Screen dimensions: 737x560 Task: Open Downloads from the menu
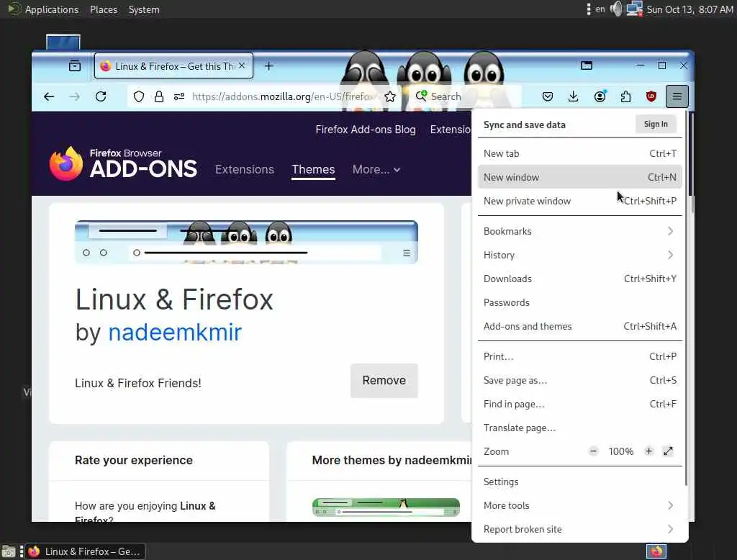(x=579, y=279)
